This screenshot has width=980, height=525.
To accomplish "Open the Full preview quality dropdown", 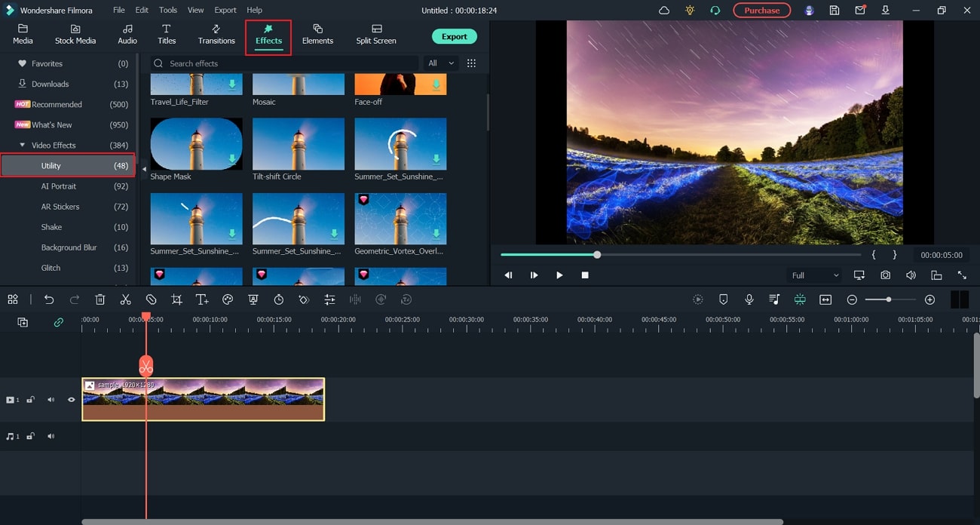I will pyautogui.click(x=813, y=275).
